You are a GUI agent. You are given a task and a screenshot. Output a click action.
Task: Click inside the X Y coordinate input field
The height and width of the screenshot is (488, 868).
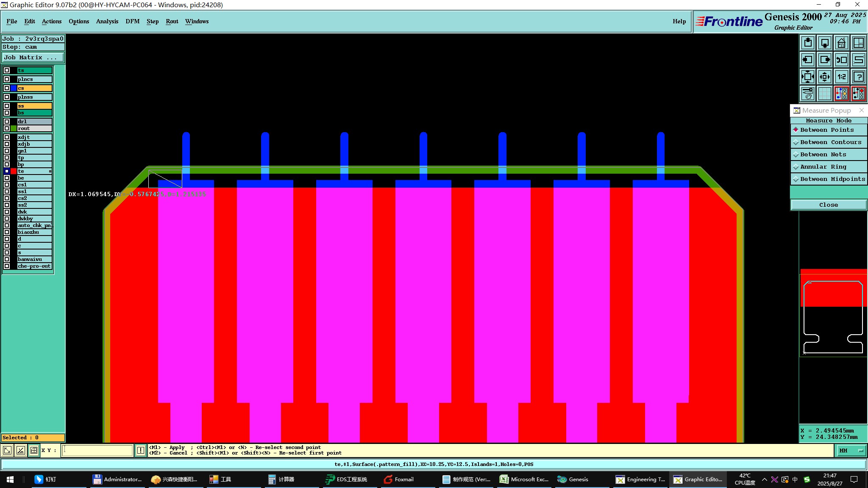coord(97,450)
